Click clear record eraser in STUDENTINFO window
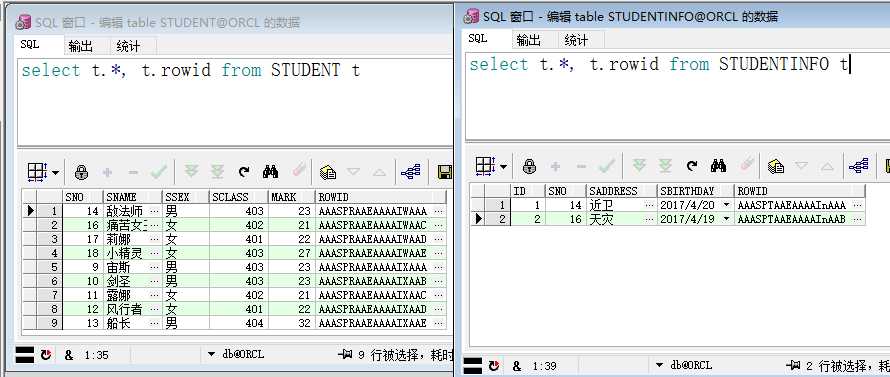The width and height of the screenshot is (890, 377). pos(746,165)
